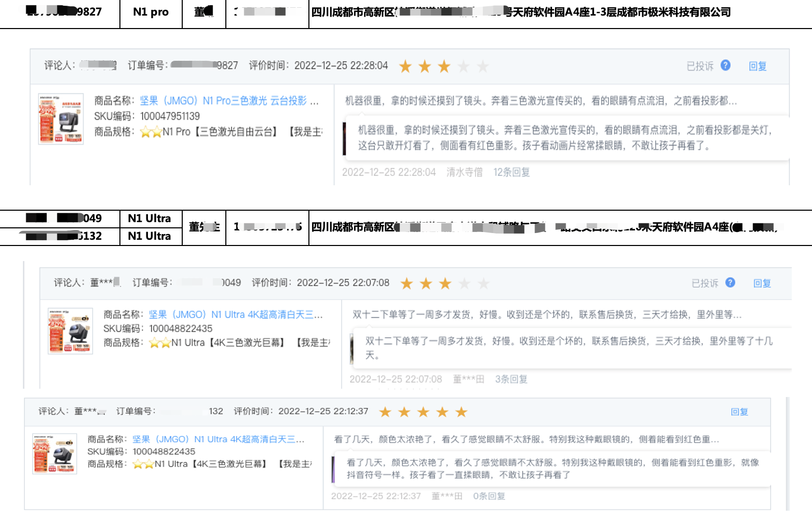Click the fifth grey star in the 9827 review rating
This screenshot has height=519, width=812.
(x=483, y=66)
